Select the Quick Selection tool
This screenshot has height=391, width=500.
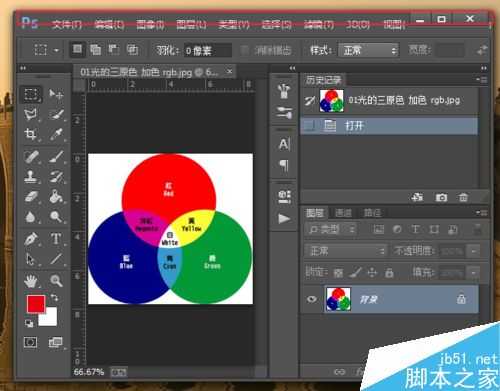(56, 114)
